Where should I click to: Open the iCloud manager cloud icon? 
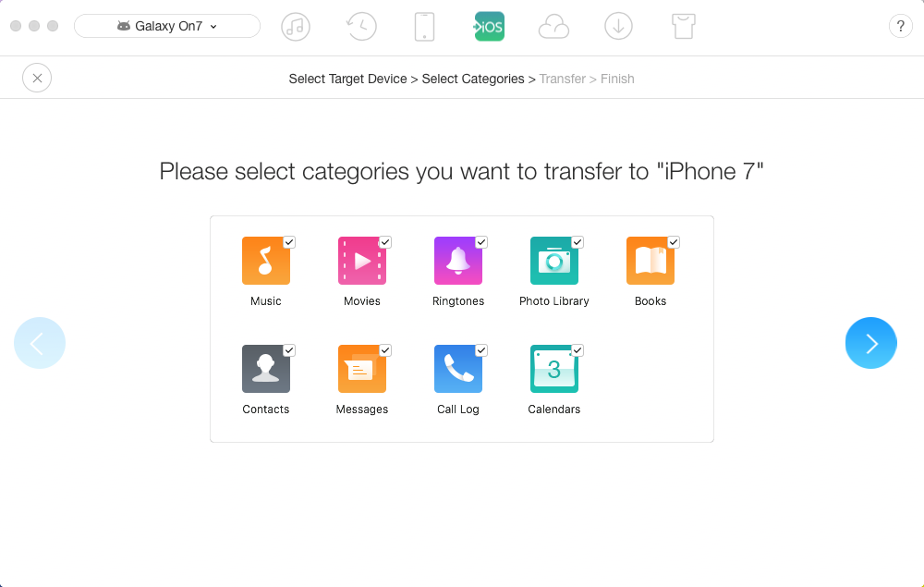(553, 27)
